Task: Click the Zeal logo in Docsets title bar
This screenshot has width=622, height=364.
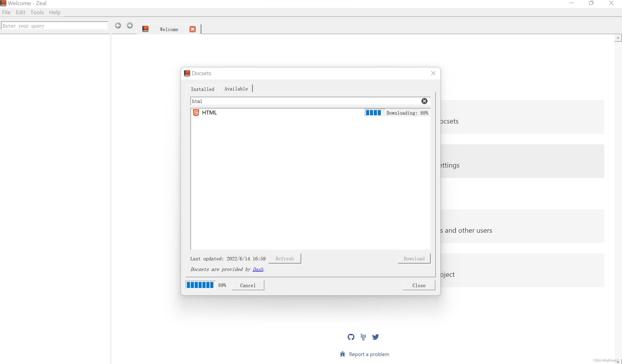Action: [x=187, y=73]
